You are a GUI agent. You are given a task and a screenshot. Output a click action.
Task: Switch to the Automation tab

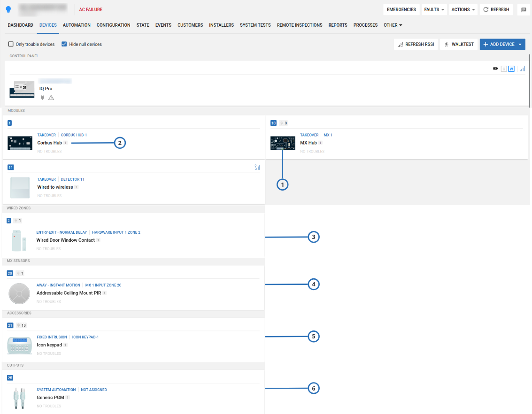[x=77, y=25]
